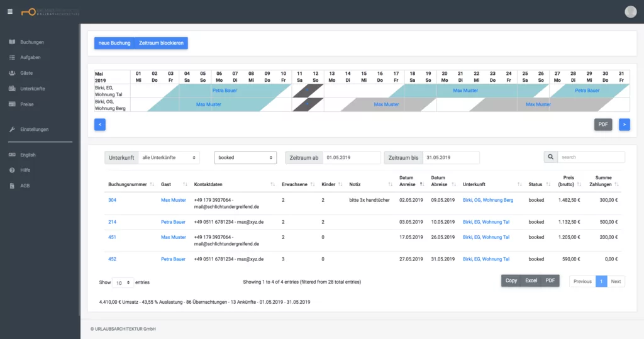
Task: Click the Buchungen book icon
Action: pyautogui.click(x=12, y=42)
